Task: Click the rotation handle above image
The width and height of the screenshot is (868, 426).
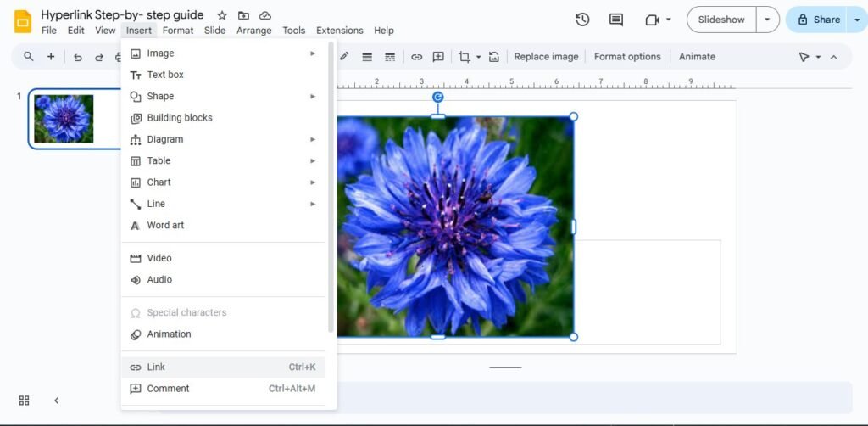Action: click(x=438, y=97)
